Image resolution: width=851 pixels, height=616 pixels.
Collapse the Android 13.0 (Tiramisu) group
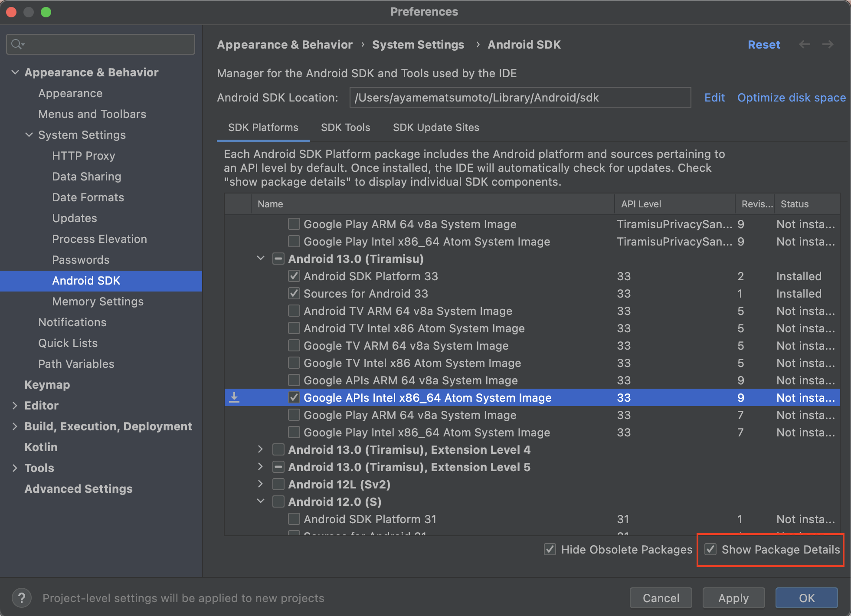point(261,259)
